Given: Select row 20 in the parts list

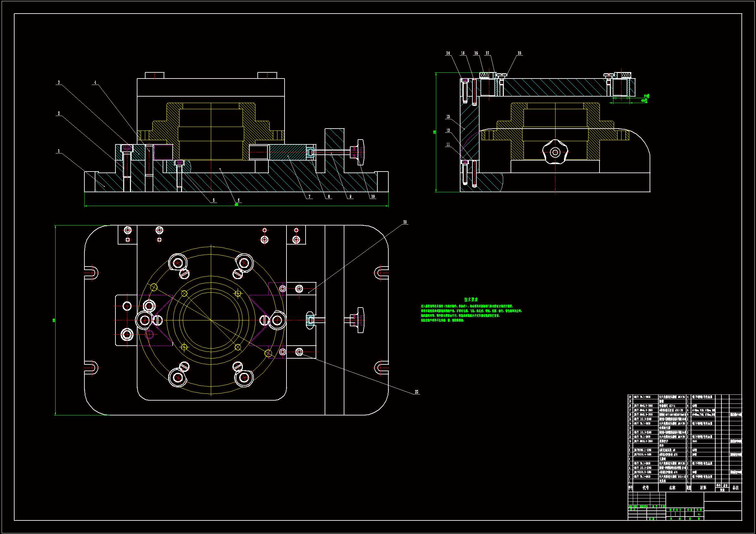Looking at the screenshot, I should click(x=672, y=397).
